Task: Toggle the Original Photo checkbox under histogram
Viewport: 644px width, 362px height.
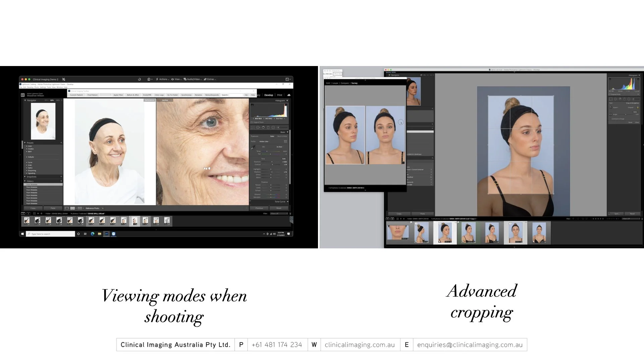Action: click(252, 122)
